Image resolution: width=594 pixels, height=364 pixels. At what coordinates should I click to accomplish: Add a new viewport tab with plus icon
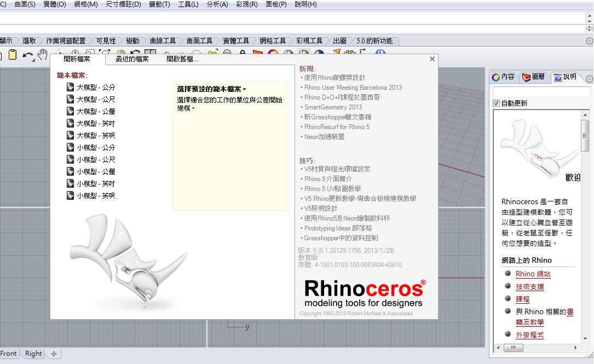pyautogui.click(x=54, y=354)
